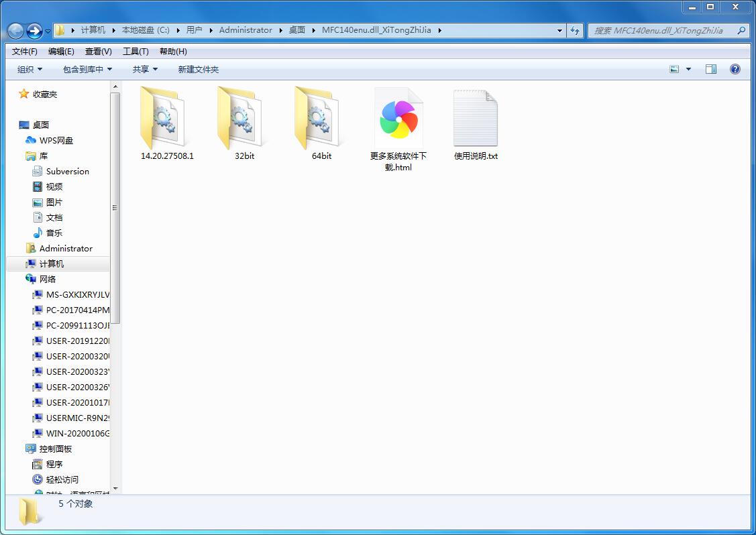
Task: Click the folder icon in address bar
Action: [x=60, y=30]
